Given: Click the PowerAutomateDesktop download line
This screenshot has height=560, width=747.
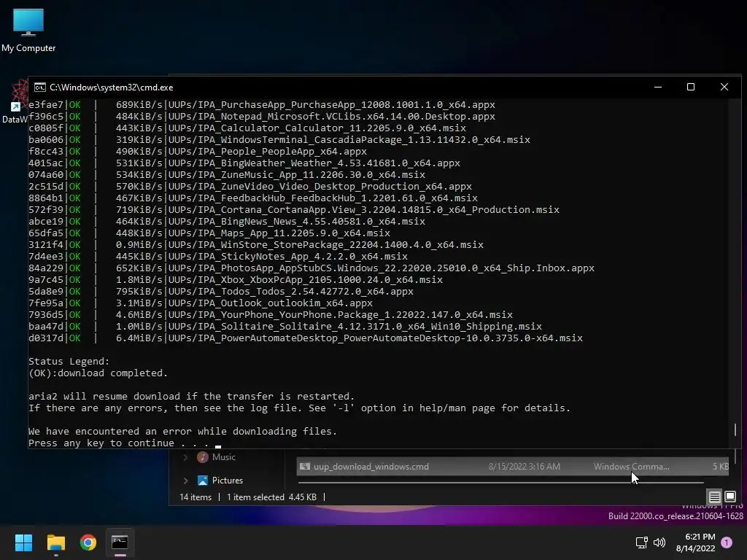Looking at the screenshot, I should 306,338.
